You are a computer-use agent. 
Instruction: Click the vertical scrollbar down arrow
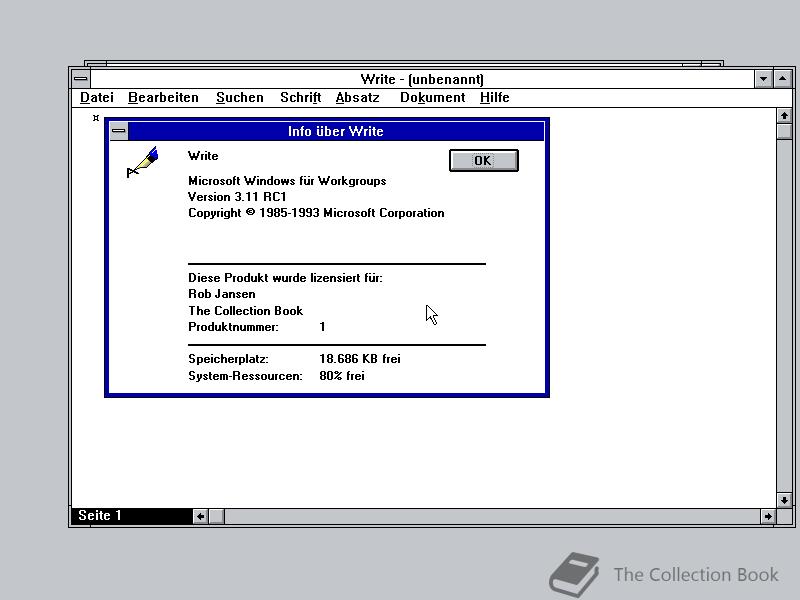click(784, 500)
